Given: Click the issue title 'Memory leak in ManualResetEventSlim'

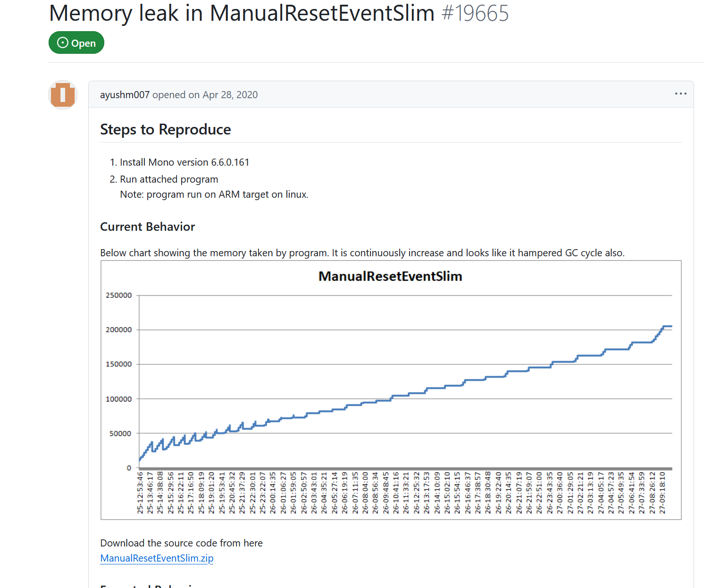Looking at the screenshot, I should pyautogui.click(x=242, y=13).
